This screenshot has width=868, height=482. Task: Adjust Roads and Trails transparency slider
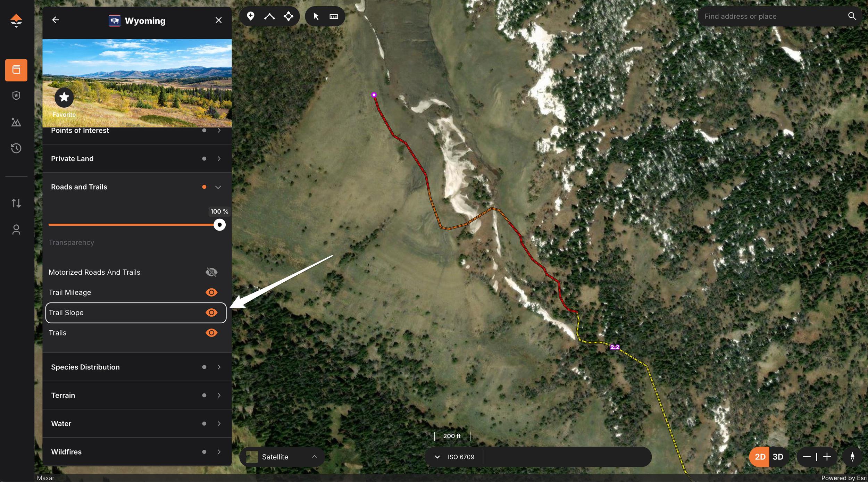pos(219,224)
